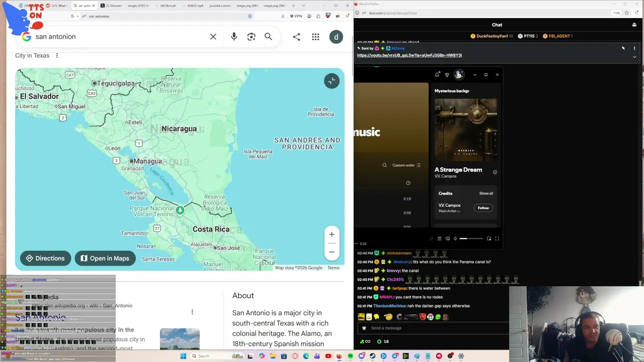Viewport: 644px width, 362px height.
Task: Open the pinned YouTube link in chat
Action: click(x=409, y=55)
